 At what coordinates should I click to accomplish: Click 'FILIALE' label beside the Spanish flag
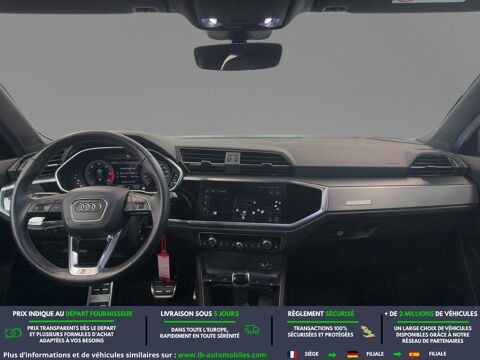click(437, 354)
